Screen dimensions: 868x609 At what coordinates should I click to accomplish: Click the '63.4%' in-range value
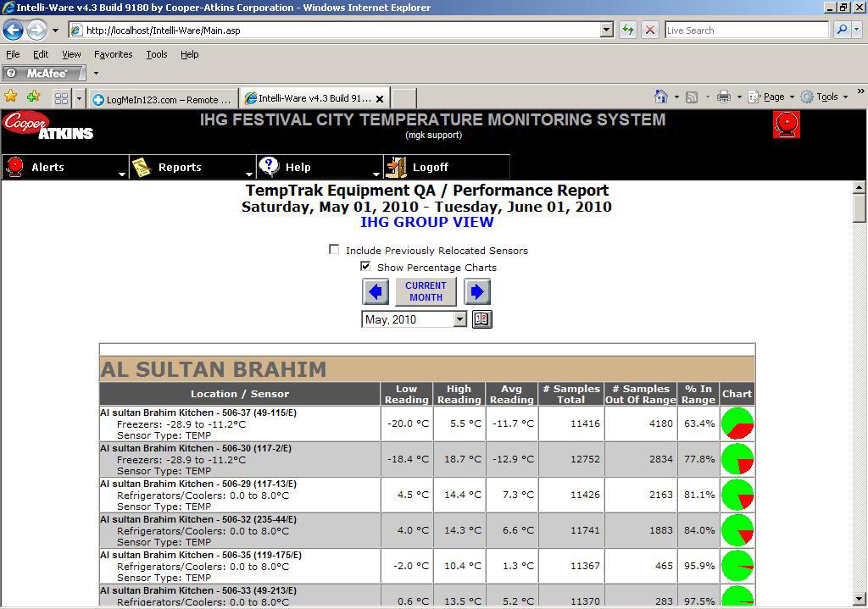pyautogui.click(x=699, y=424)
